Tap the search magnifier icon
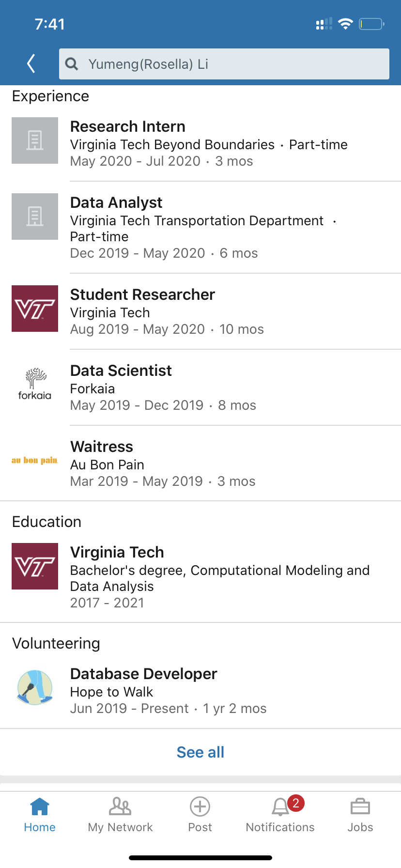Viewport: 401px width, 868px height. pos(72,64)
